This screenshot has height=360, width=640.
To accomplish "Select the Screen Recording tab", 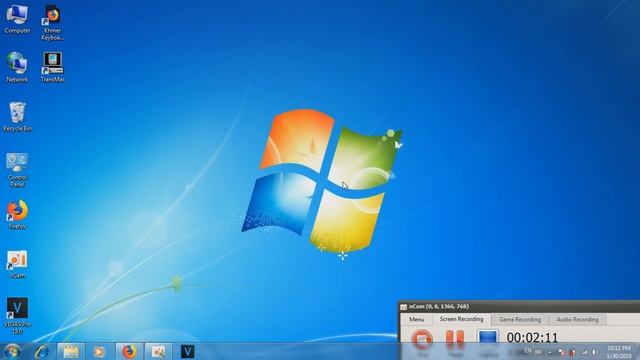I will 461,319.
